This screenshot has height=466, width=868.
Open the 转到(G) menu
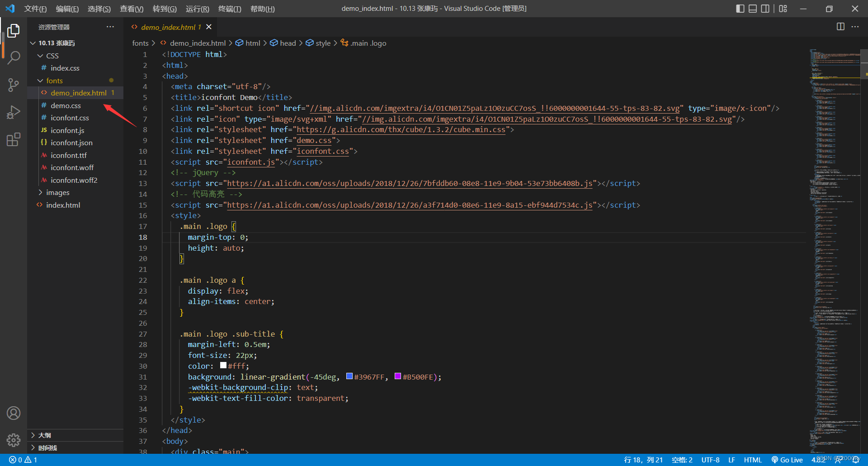[x=165, y=9]
